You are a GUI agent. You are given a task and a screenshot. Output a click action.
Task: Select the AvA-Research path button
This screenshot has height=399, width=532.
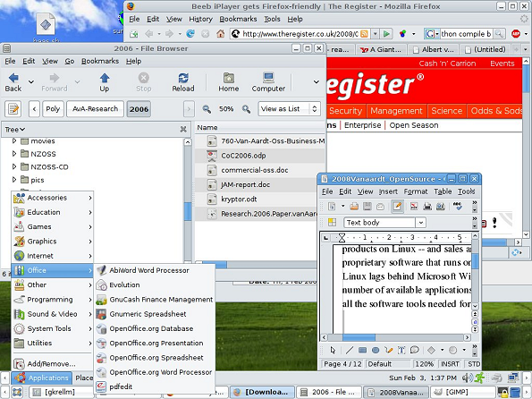(96, 109)
